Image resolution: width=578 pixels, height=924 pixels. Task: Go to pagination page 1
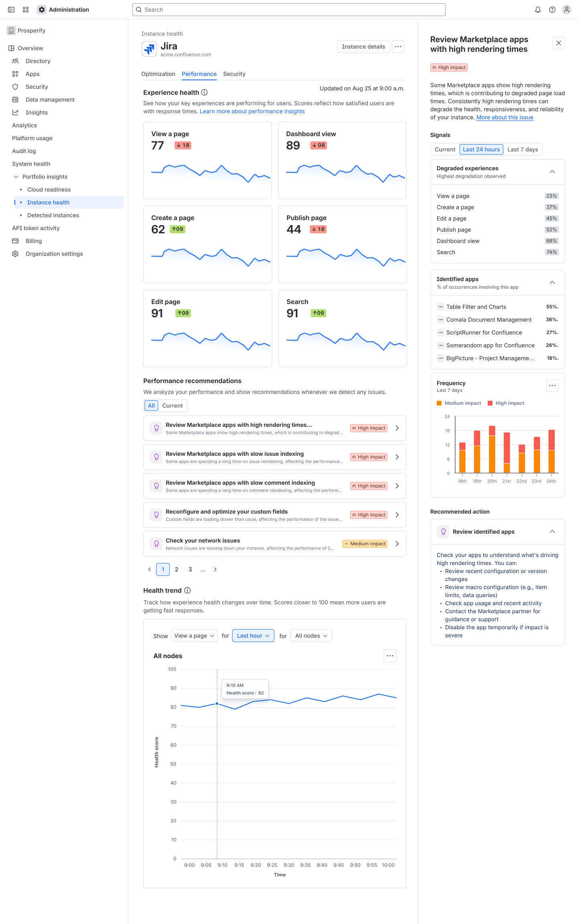click(x=163, y=569)
